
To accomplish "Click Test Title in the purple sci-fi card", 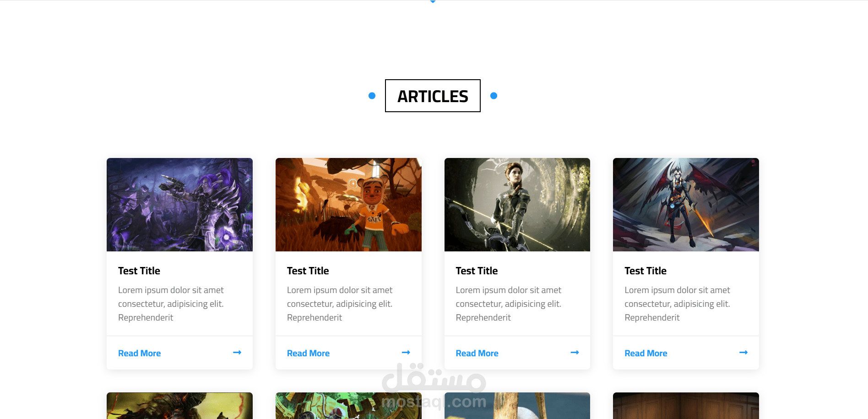I will coord(139,271).
